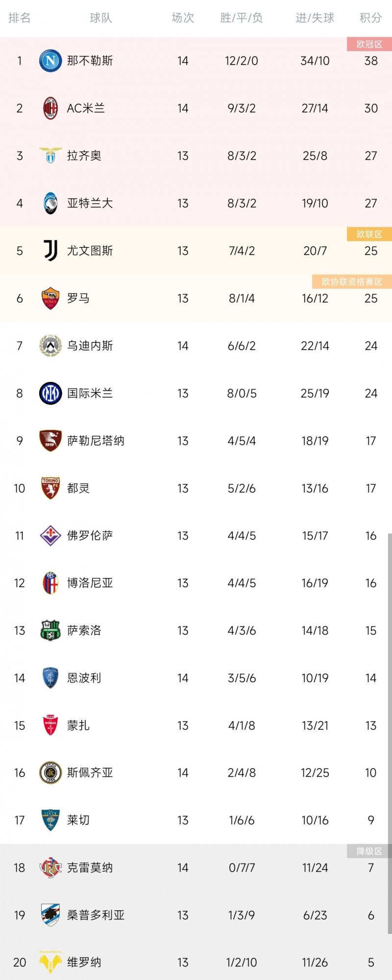Open the AC Milan team logo
The height and width of the screenshot is (980, 392).
click(50, 108)
